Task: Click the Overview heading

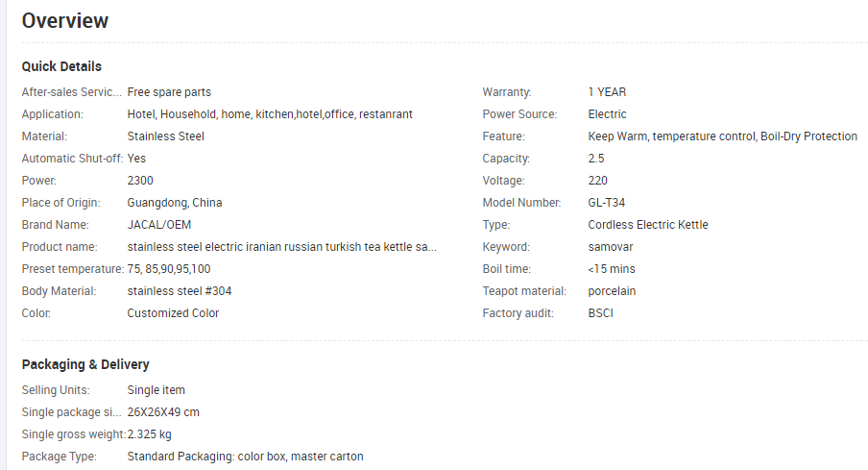Action: point(64,21)
